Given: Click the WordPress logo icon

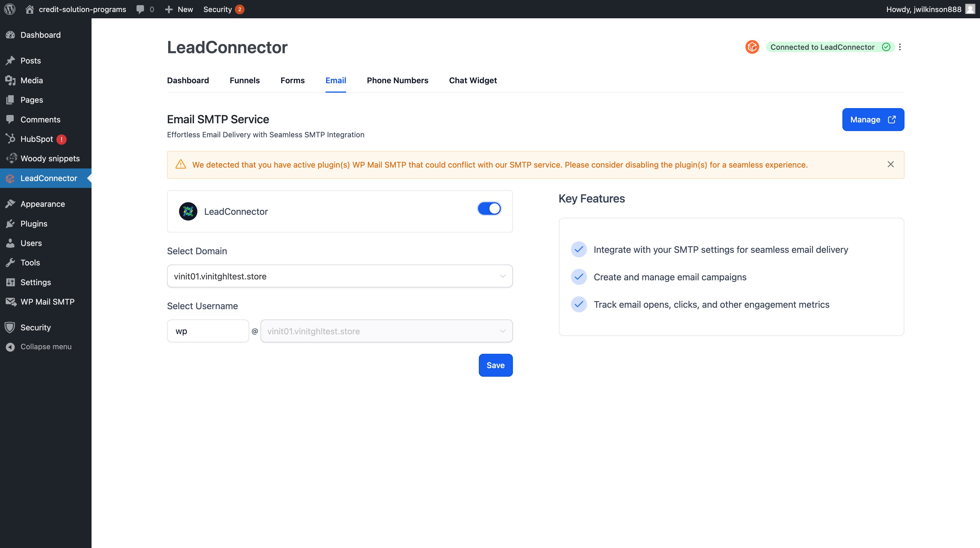Looking at the screenshot, I should pos(10,9).
